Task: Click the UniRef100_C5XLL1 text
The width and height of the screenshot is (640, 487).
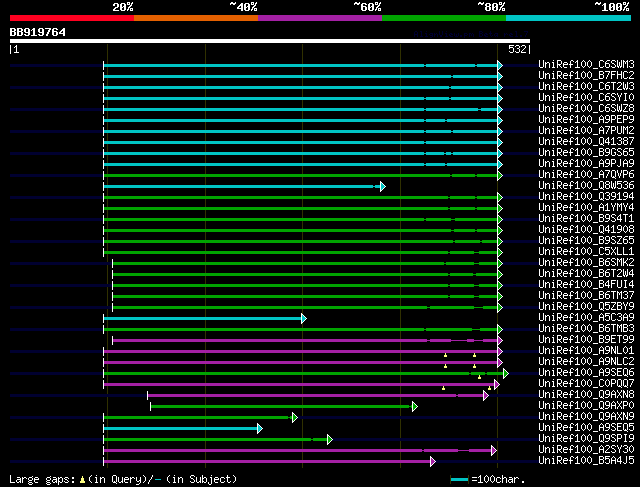Action: click(x=586, y=251)
